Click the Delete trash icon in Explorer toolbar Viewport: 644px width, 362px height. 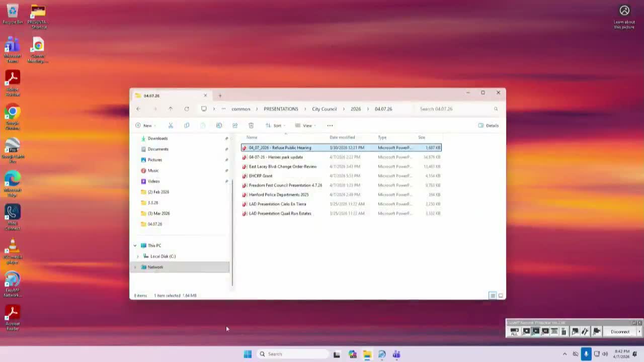(251, 126)
